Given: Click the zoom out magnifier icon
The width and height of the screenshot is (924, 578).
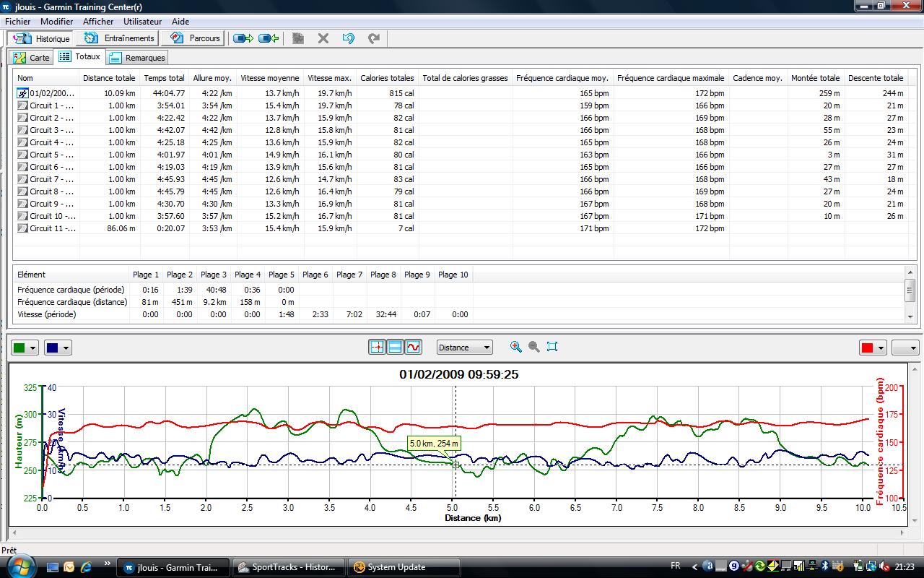Looking at the screenshot, I should coord(534,347).
